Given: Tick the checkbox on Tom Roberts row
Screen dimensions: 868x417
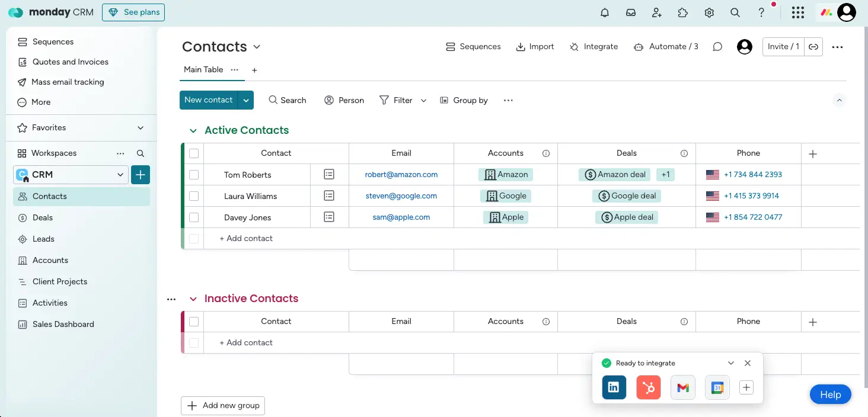Looking at the screenshot, I should 194,174.
